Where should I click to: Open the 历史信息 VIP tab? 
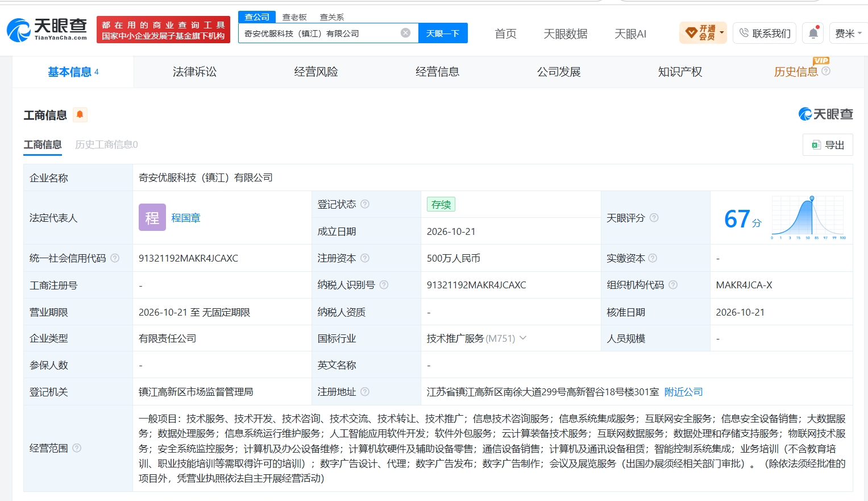point(796,72)
